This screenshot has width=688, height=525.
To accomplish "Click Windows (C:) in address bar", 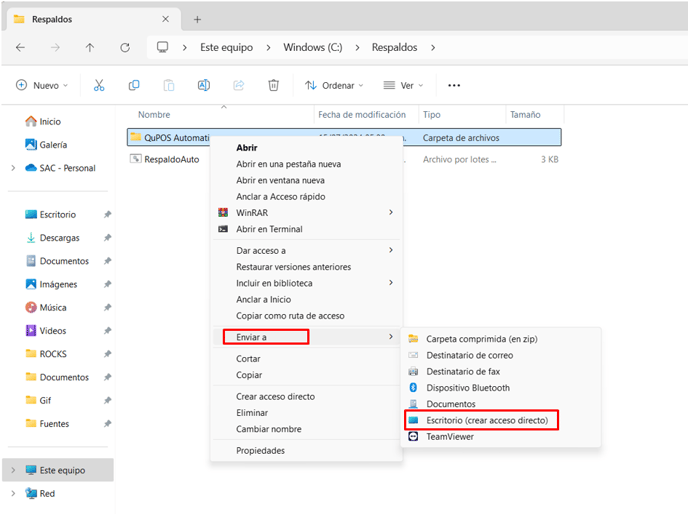I will point(313,47).
